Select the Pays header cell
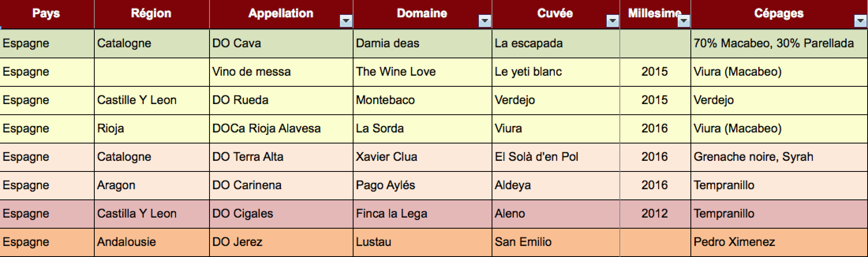Screen dimensions: 868x257 [x=47, y=14]
